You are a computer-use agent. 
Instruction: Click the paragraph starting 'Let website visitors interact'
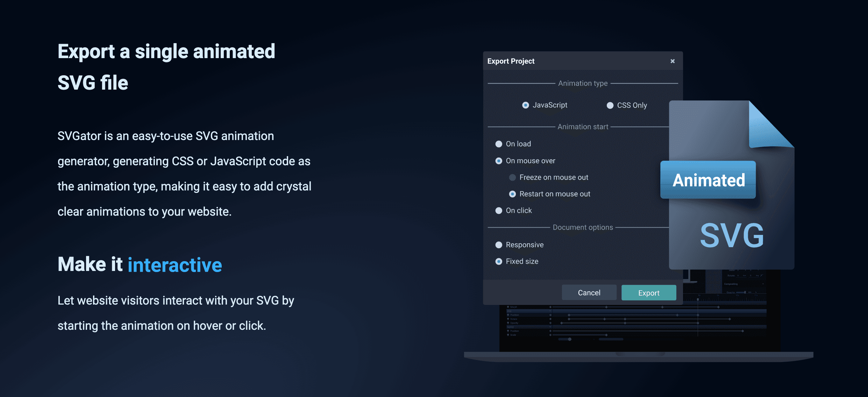[176, 313]
